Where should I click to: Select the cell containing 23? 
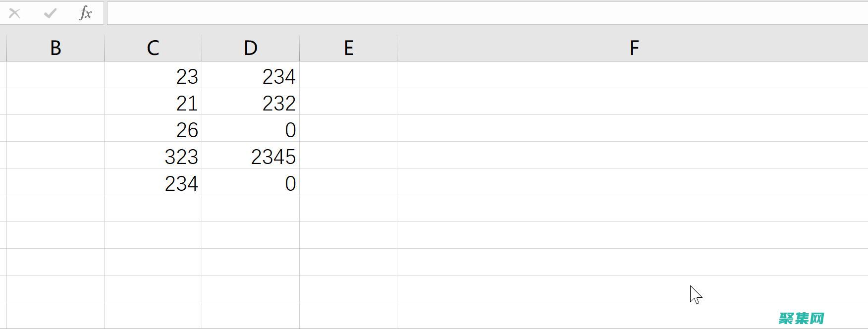(x=153, y=75)
